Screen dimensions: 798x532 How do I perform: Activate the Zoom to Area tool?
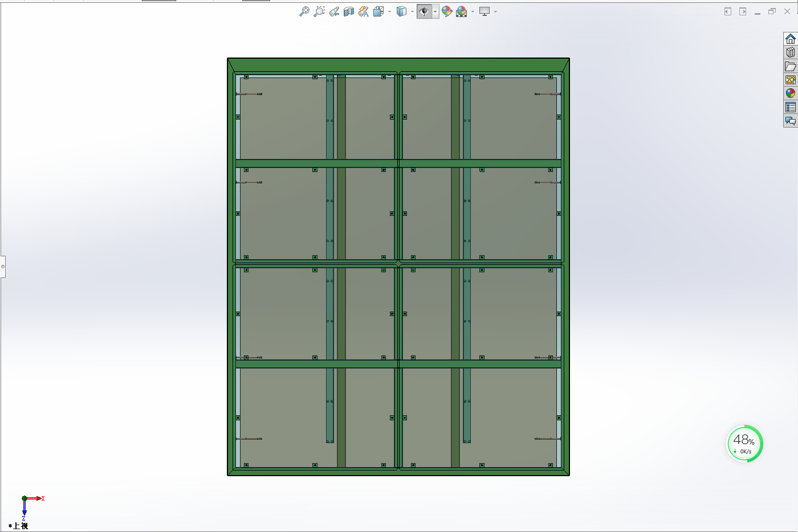(319, 11)
